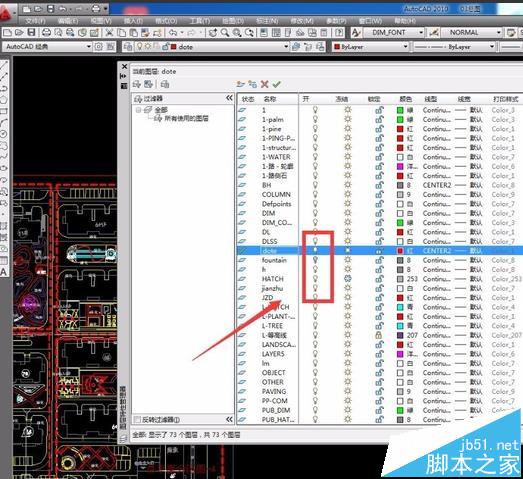
Task: Open the AutoCAD workspace dropdown
Action: pyautogui.click(x=89, y=47)
